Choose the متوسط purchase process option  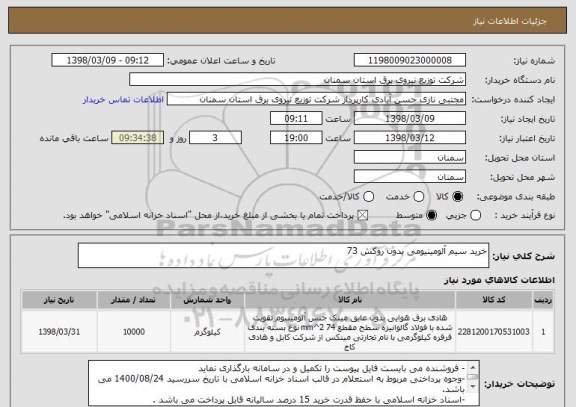click(431, 216)
